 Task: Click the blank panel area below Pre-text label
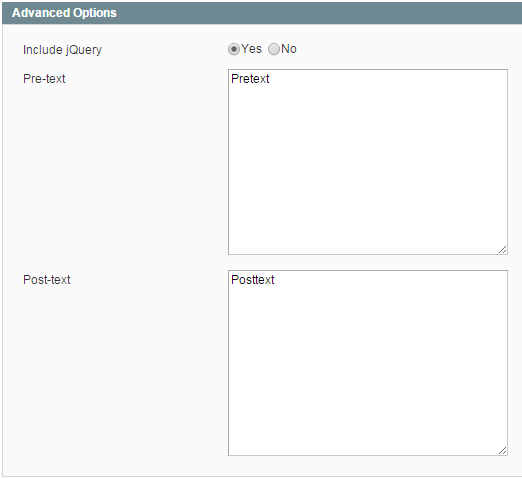click(113, 173)
